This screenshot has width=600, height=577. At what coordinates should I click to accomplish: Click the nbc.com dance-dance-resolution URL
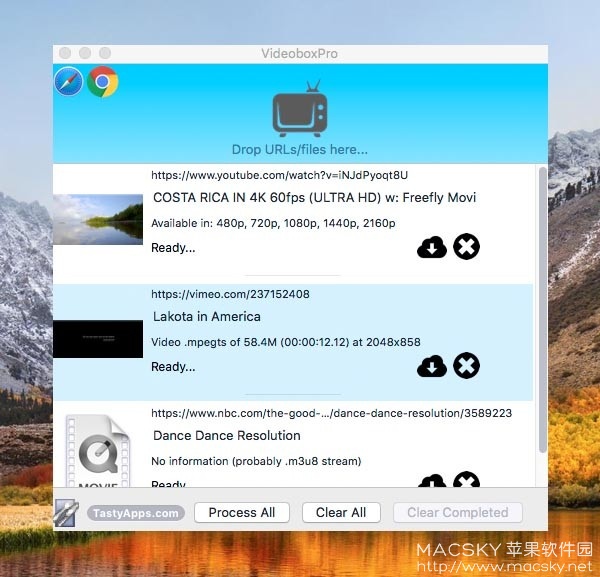(x=331, y=413)
